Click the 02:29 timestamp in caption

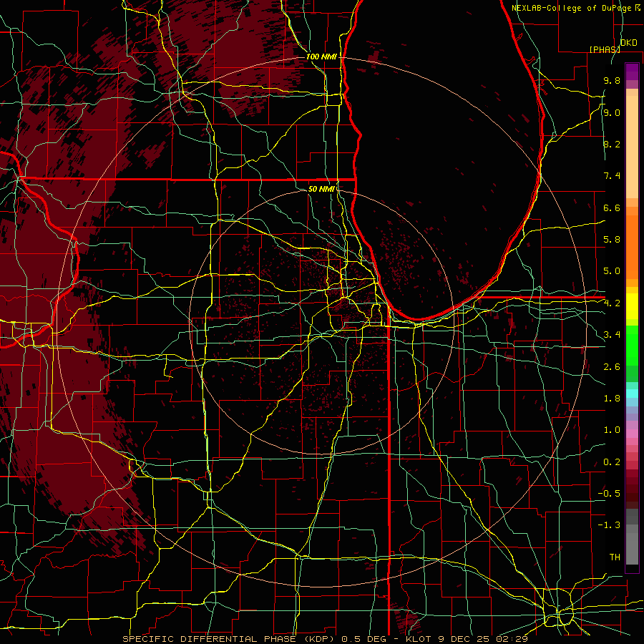tap(512, 639)
